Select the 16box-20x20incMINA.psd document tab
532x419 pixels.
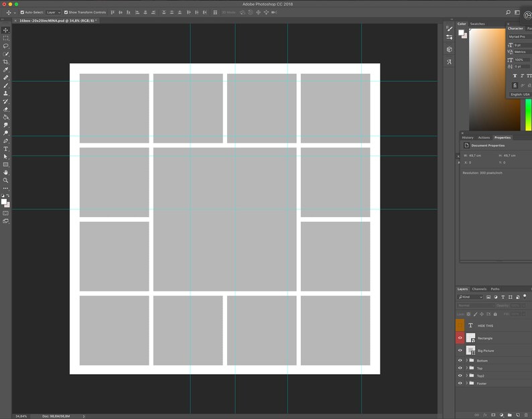coord(58,21)
